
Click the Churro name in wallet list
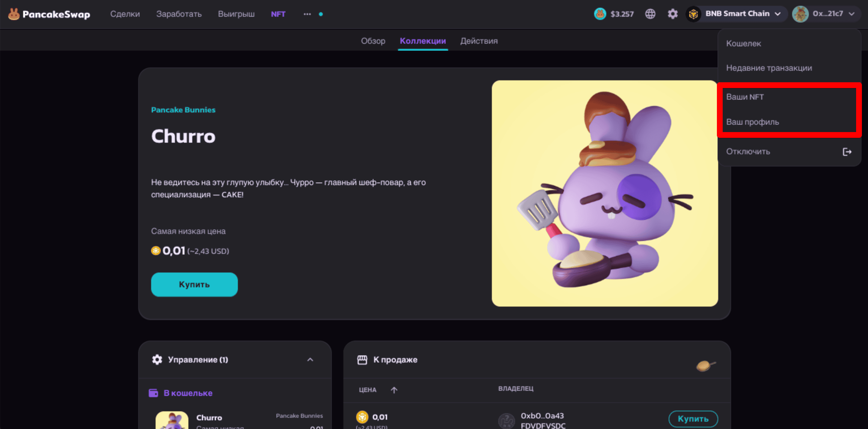pos(209,417)
